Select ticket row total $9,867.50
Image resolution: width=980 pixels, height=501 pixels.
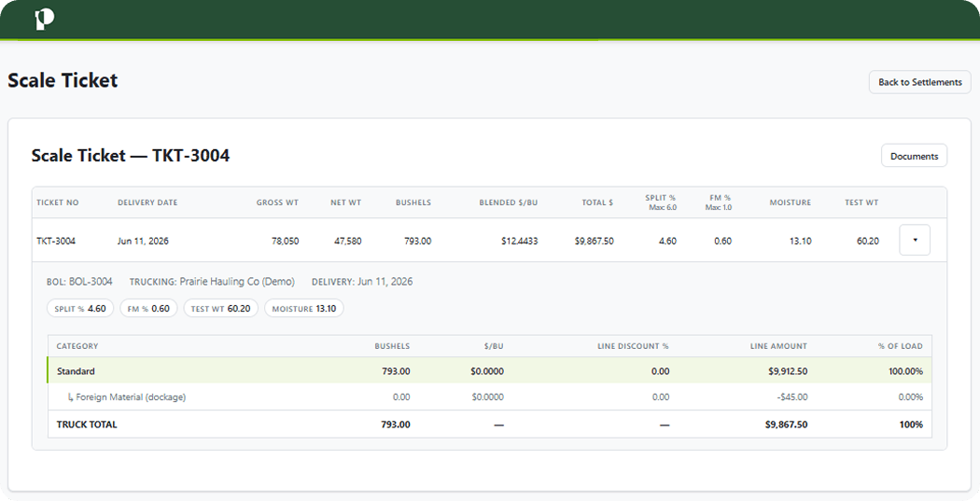click(594, 241)
